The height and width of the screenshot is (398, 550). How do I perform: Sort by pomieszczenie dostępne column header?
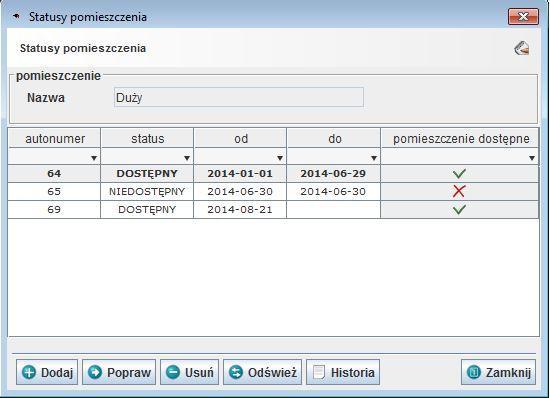[460, 139]
